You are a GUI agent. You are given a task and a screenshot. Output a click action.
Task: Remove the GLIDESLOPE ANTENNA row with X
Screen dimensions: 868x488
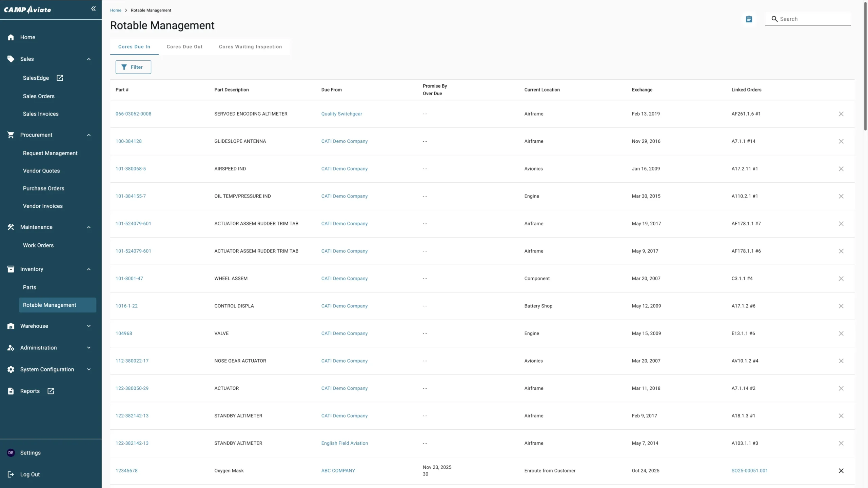click(x=841, y=141)
